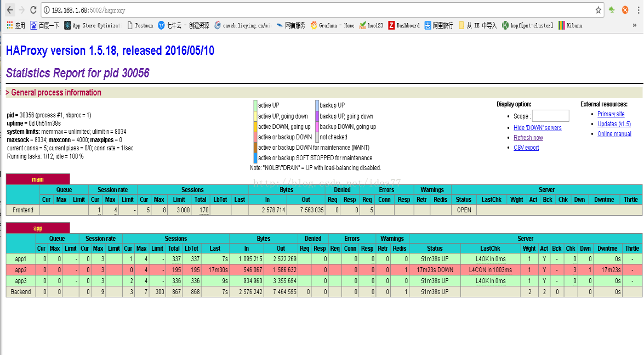Click Backend sessions total 867
The image size is (644, 355).
(176, 292)
